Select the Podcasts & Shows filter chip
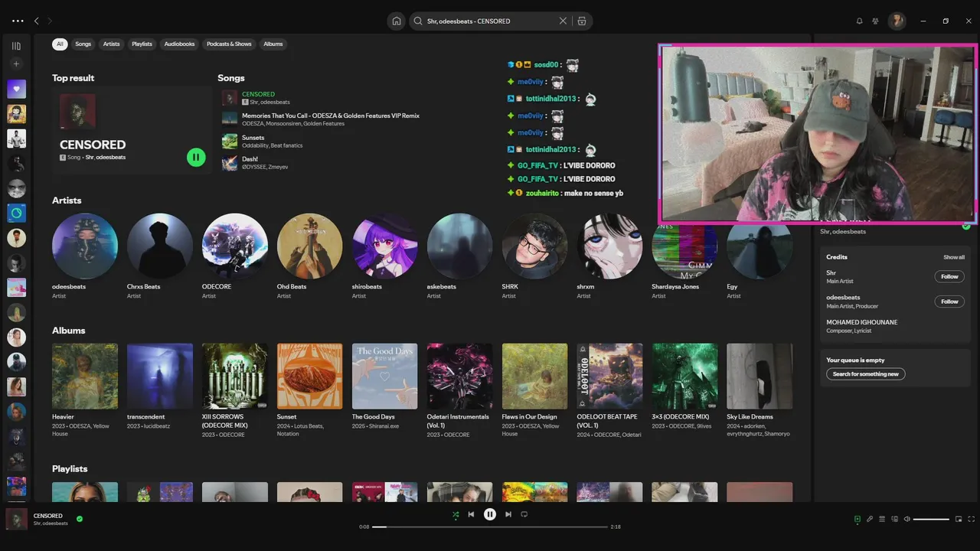This screenshot has height=551, width=980. click(x=229, y=44)
